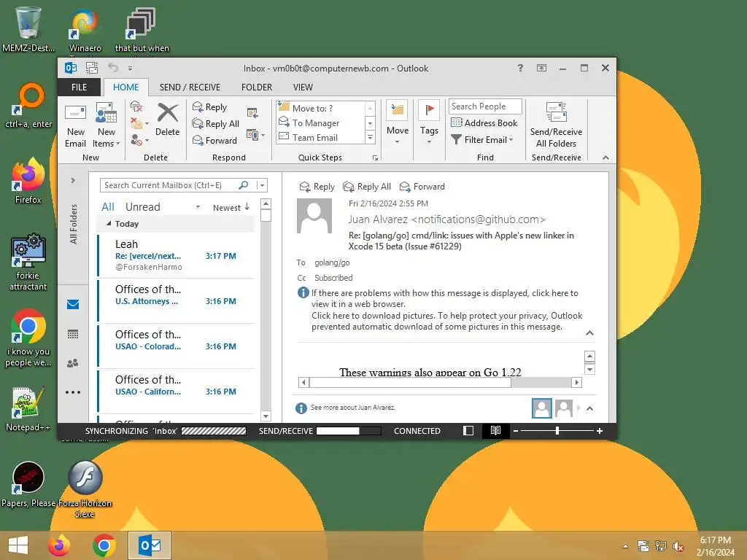This screenshot has width=747, height=560.
Task: Click the Undo arrow in title bar
Action: [112, 68]
